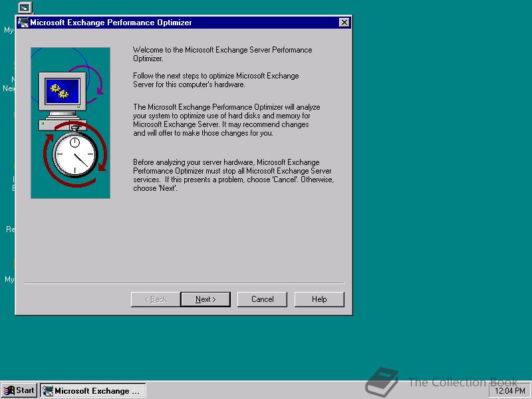Open the Start menu

[19, 390]
